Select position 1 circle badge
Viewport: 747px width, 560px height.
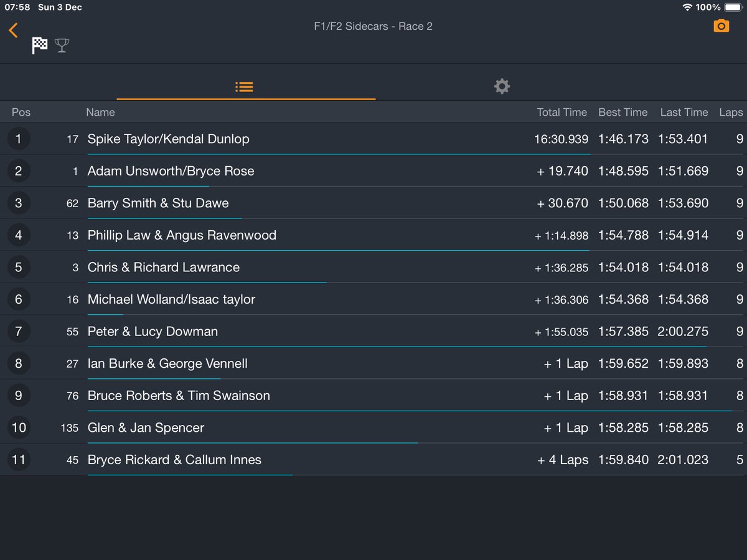(18, 139)
